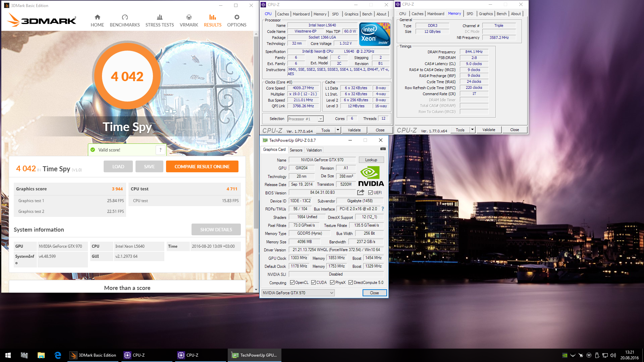Toggle CUDA checkbox in GPU-Z
644x362 pixels.
click(x=313, y=283)
